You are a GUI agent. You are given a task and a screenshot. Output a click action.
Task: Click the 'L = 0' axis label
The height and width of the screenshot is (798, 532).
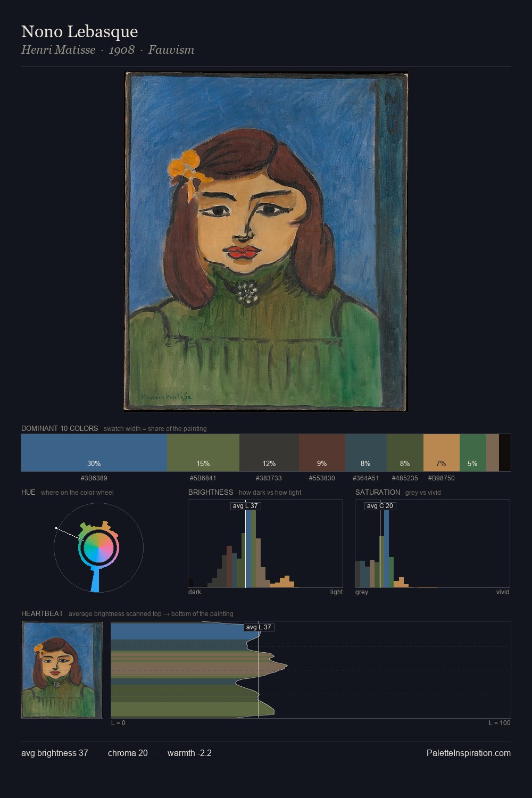[118, 723]
